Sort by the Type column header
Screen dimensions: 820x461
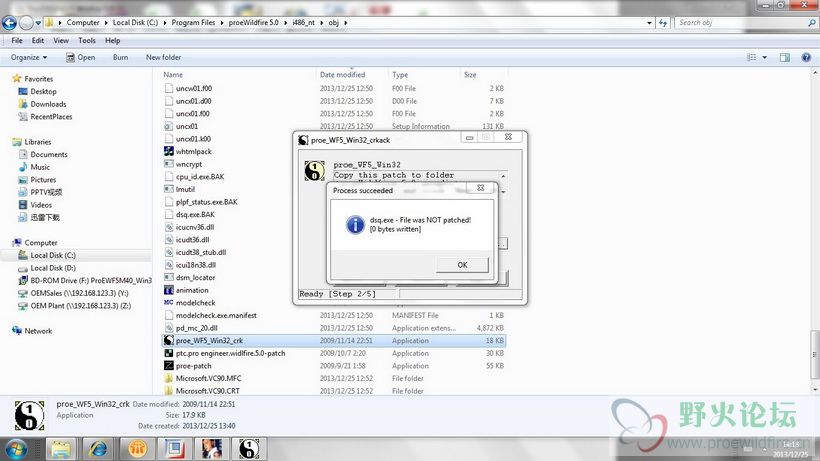(400, 75)
